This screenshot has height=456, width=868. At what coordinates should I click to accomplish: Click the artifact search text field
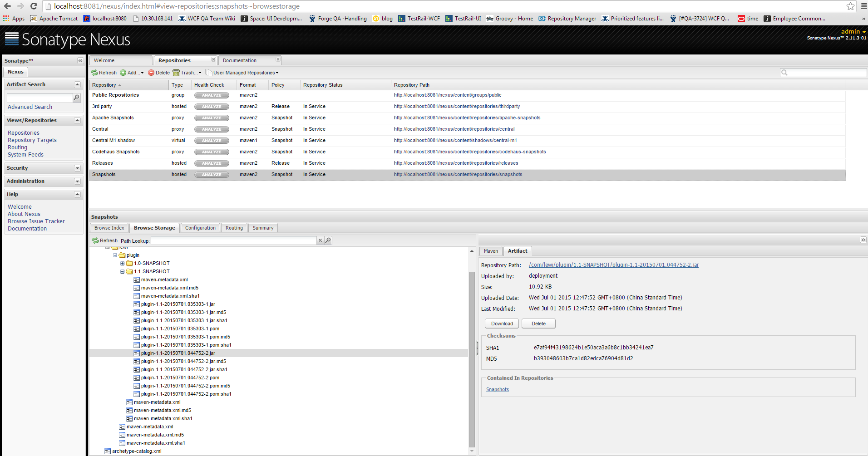[x=40, y=98]
